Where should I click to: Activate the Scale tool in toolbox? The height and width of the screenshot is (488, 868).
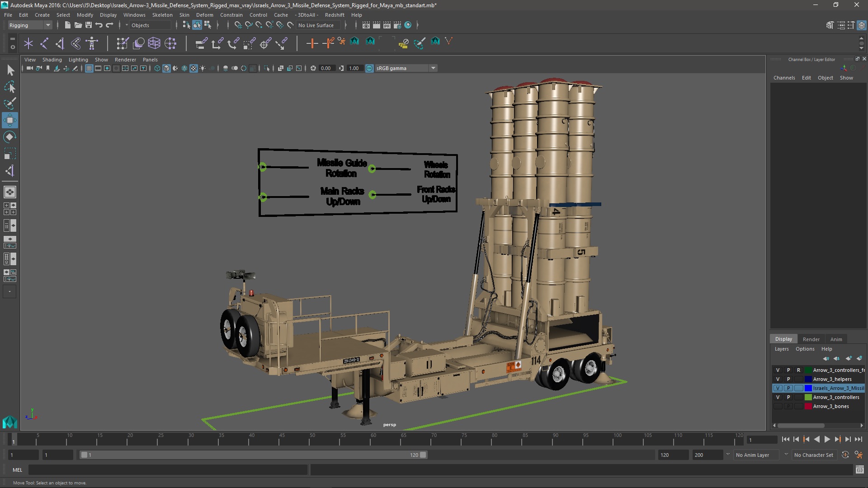[10, 154]
